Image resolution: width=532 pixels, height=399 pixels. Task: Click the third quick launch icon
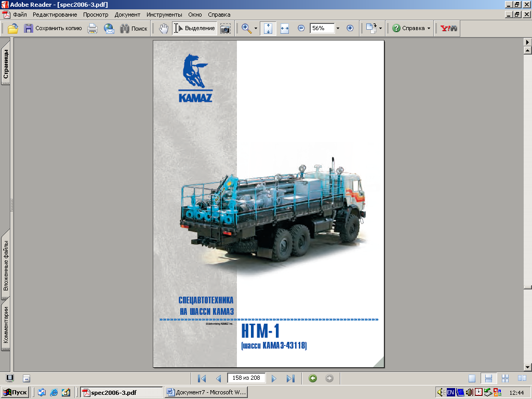66,393
